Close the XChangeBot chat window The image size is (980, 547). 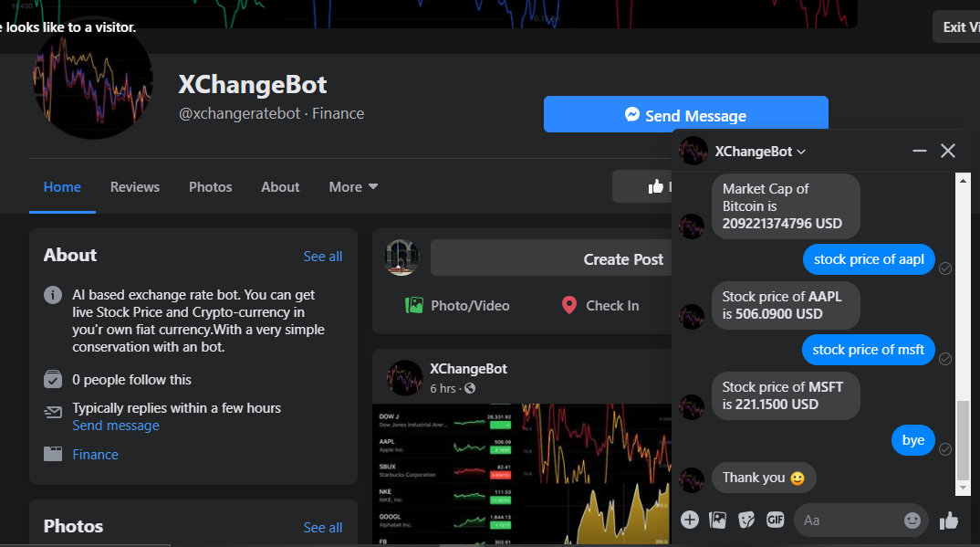948,151
